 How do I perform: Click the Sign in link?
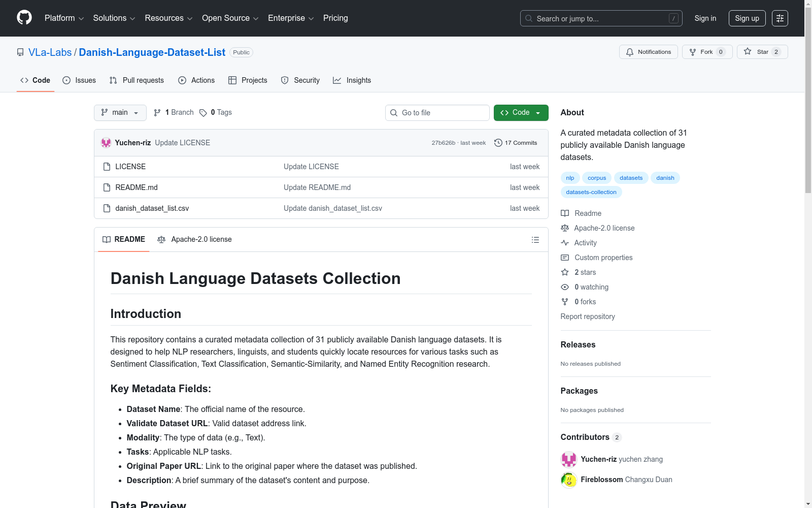705,18
